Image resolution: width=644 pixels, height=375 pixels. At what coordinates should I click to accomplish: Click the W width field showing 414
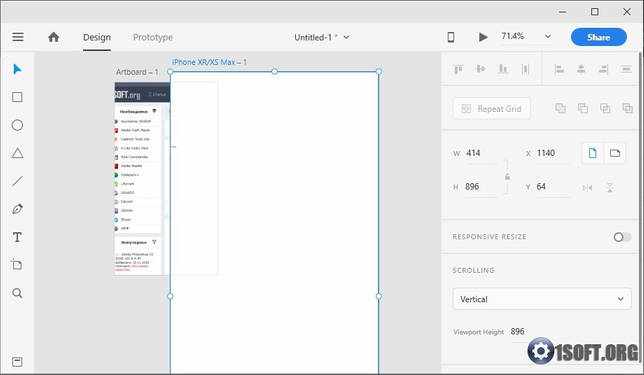coord(481,153)
